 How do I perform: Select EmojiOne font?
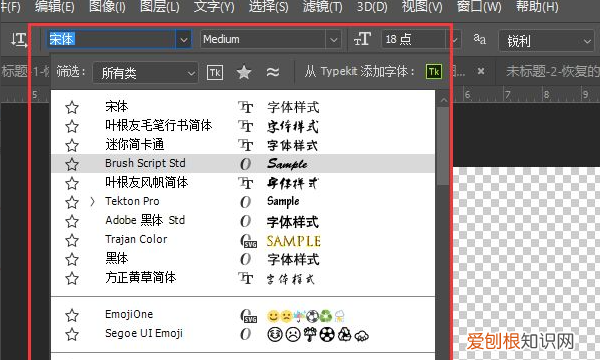[129, 314]
